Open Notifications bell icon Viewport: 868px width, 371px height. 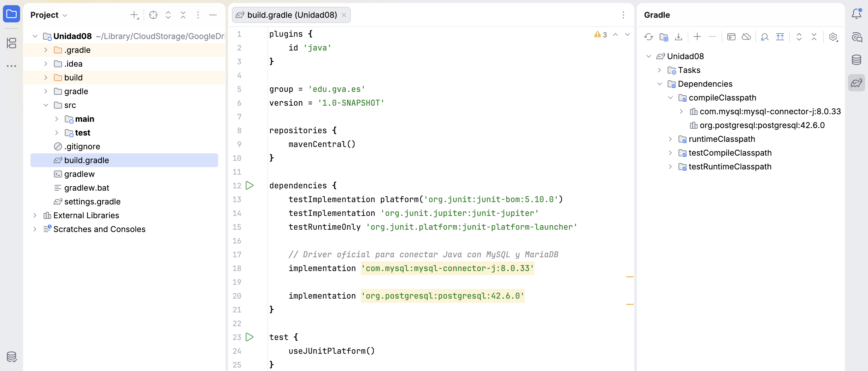(857, 14)
